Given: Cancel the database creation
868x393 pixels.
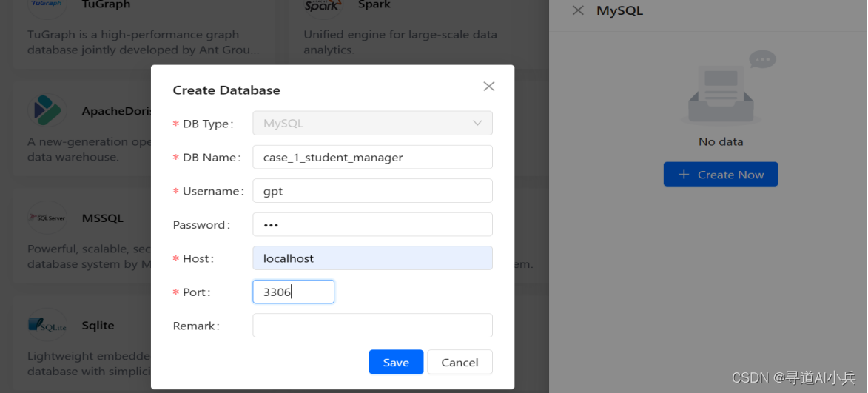Looking at the screenshot, I should 460,362.
